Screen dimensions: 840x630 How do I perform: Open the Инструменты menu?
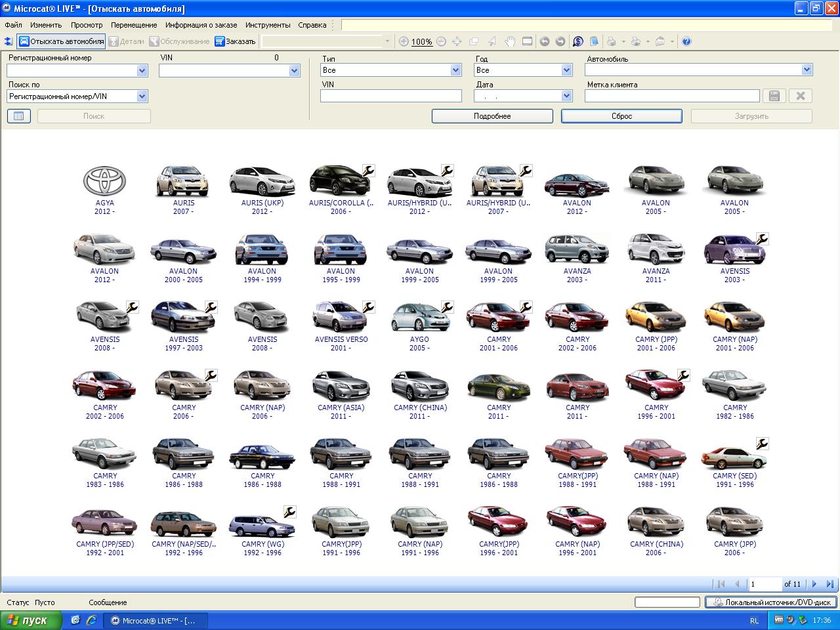[268, 25]
